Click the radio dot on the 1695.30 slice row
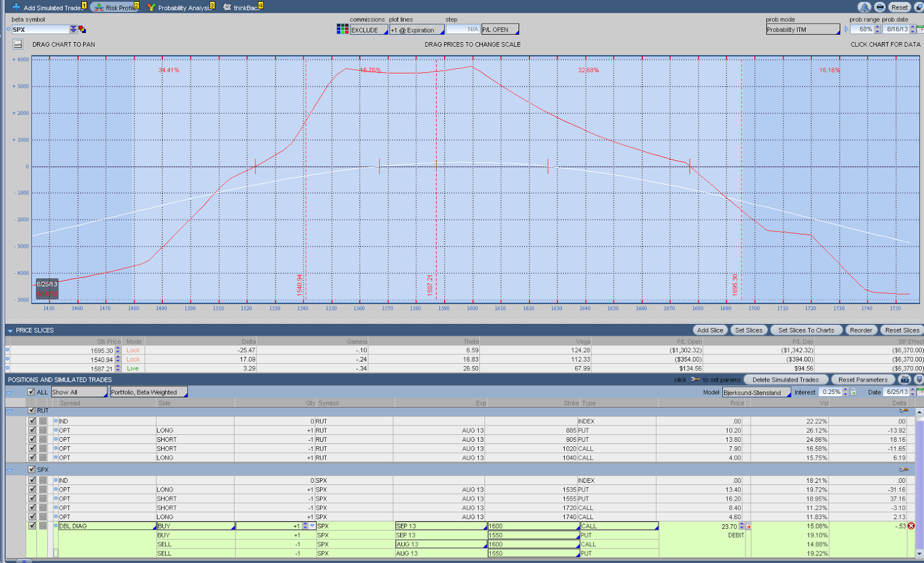 tap(8, 350)
